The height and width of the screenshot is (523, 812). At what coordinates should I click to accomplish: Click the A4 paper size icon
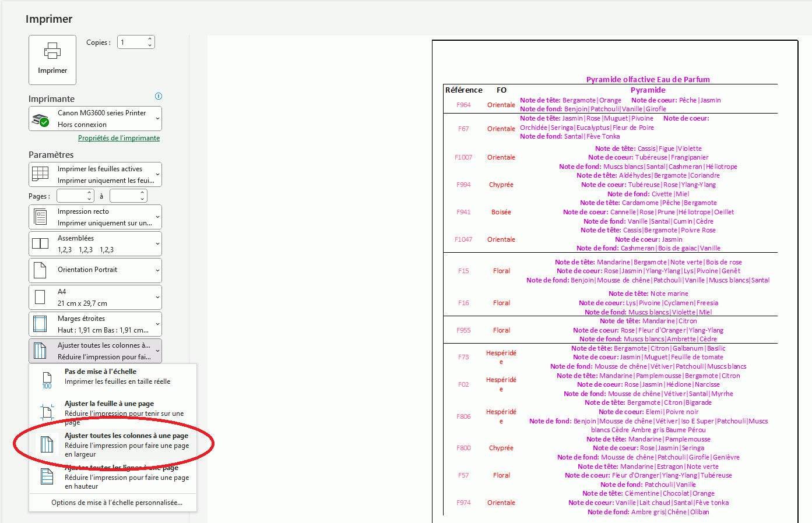(40, 297)
